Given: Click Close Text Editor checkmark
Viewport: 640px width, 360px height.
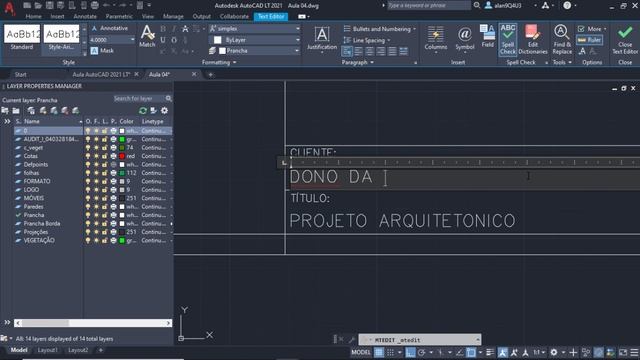Looking at the screenshot, I should click(625, 39).
